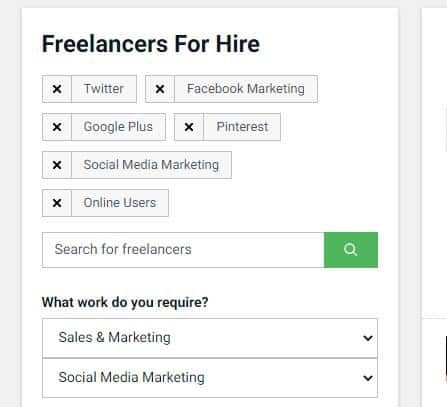Select the Facebook Marketing tag label

246,89
